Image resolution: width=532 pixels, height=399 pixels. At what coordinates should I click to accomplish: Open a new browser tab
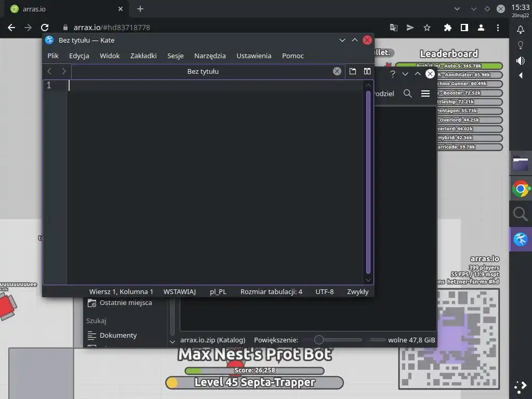pos(140,9)
